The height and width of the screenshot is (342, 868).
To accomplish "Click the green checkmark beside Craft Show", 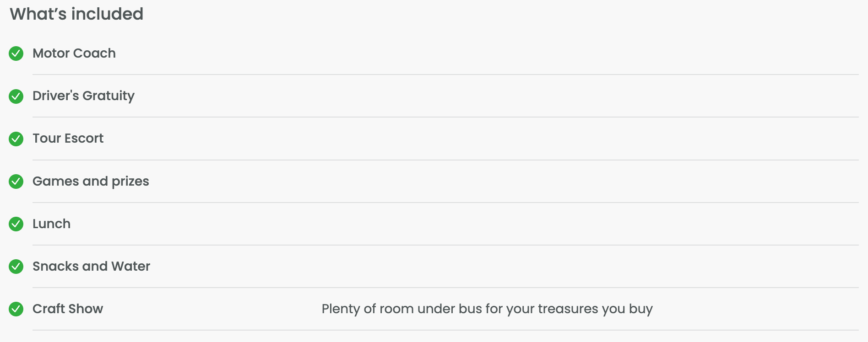I will [16, 309].
